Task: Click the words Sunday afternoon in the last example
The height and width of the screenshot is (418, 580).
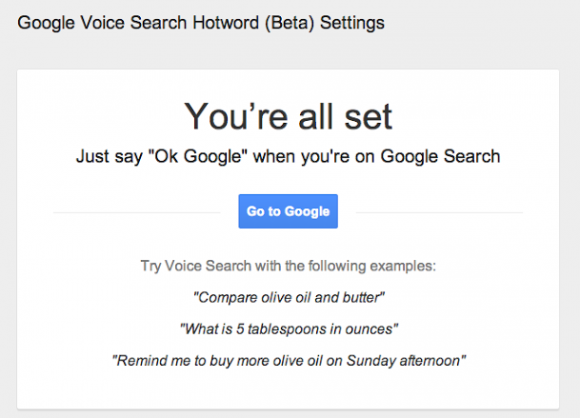Action: point(403,361)
